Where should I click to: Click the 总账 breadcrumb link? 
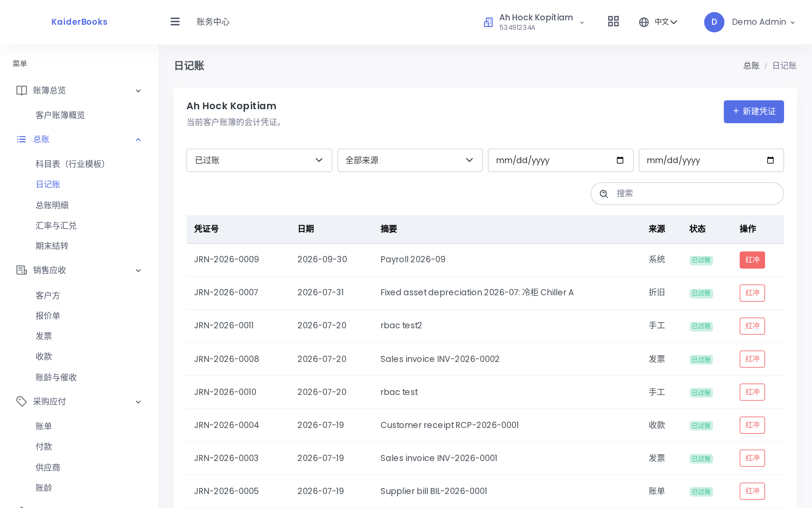[751, 65]
